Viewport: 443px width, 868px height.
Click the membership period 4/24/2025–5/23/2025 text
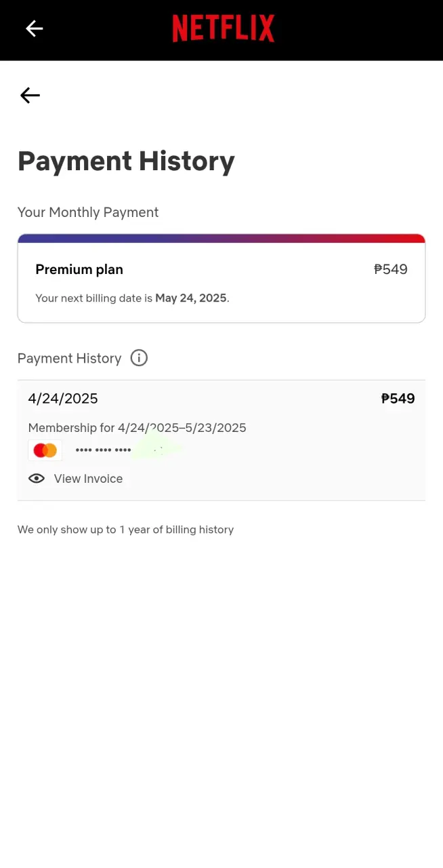182,428
